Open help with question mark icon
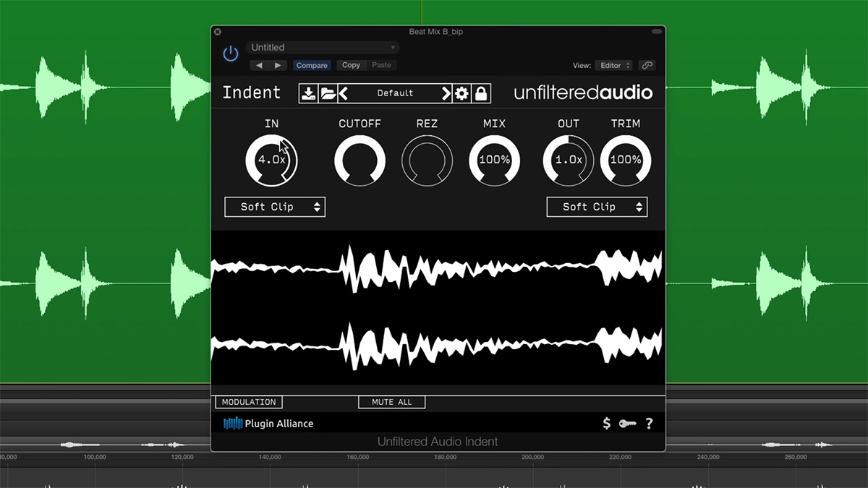Image resolution: width=868 pixels, height=488 pixels. (x=650, y=424)
